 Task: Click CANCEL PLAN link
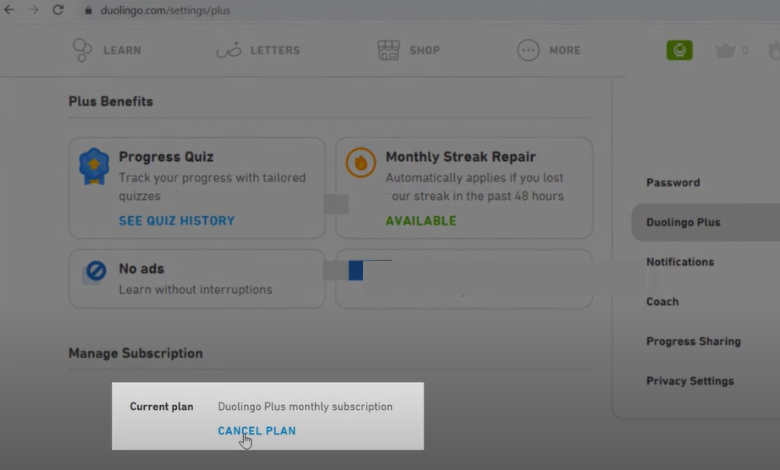(x=257, y=431)
